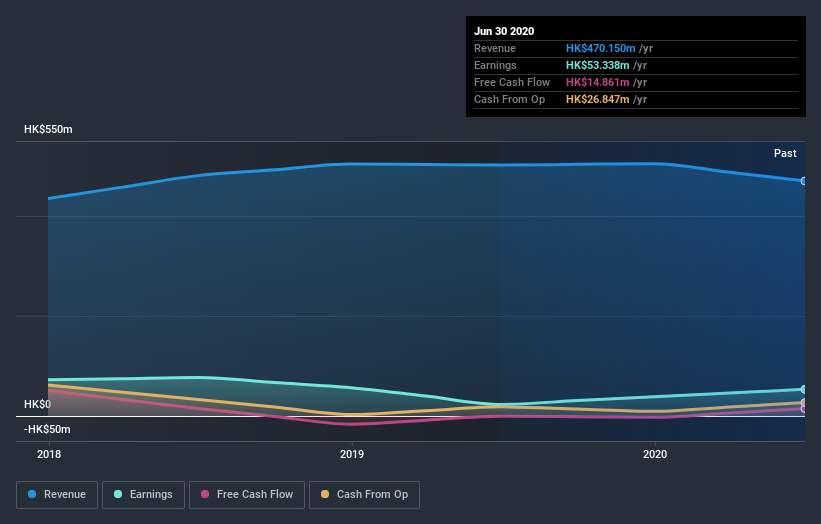The width and height of the screenshot is (821, 524).
Task: Click the Free Cash Flow row label in the tooltip
Action: click(x=512, y=82)
